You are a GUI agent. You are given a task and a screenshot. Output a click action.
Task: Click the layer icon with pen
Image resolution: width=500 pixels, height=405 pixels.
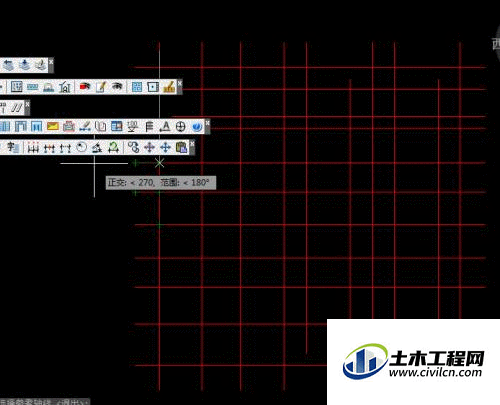[x=40, y=65]
